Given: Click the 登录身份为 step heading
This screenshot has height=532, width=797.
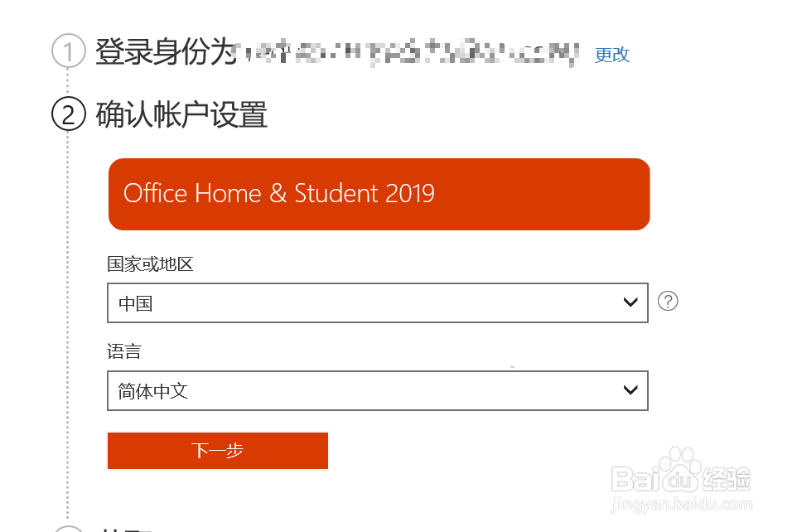Looking at the screenshot, I should pos(166,52).
